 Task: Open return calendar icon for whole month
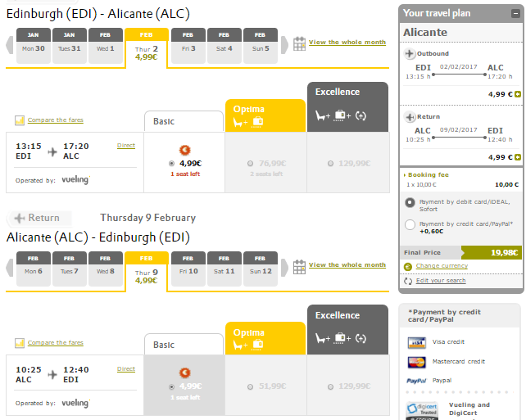[x=299, y=267]
